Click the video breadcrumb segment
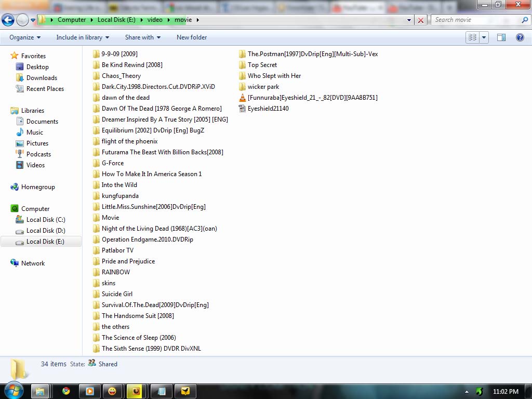The height and width of the screenshot is (399, 532). coord(155,20)
